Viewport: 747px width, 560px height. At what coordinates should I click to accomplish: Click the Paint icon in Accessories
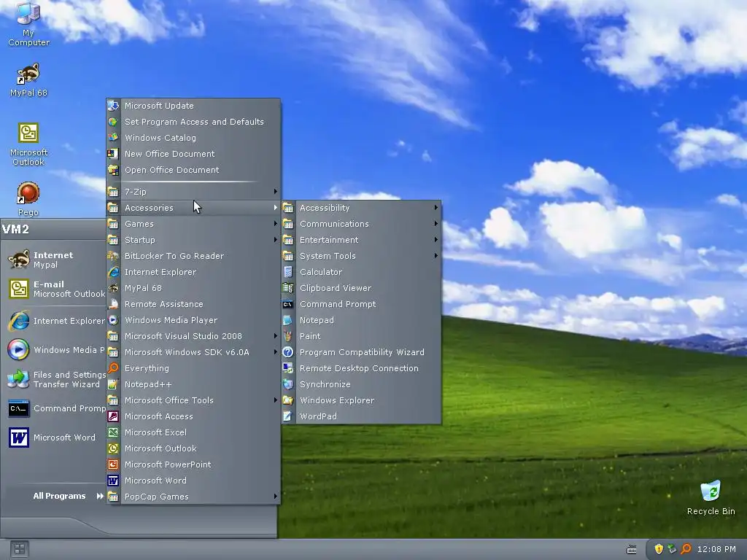pyautogui.click(x=287, y=336)
